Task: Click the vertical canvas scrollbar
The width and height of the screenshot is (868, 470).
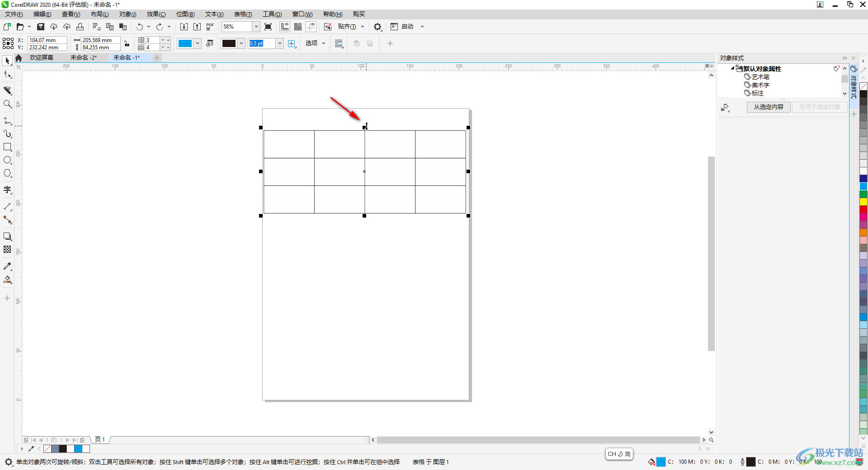Action: pyautogui.click(x=711, y=253)
